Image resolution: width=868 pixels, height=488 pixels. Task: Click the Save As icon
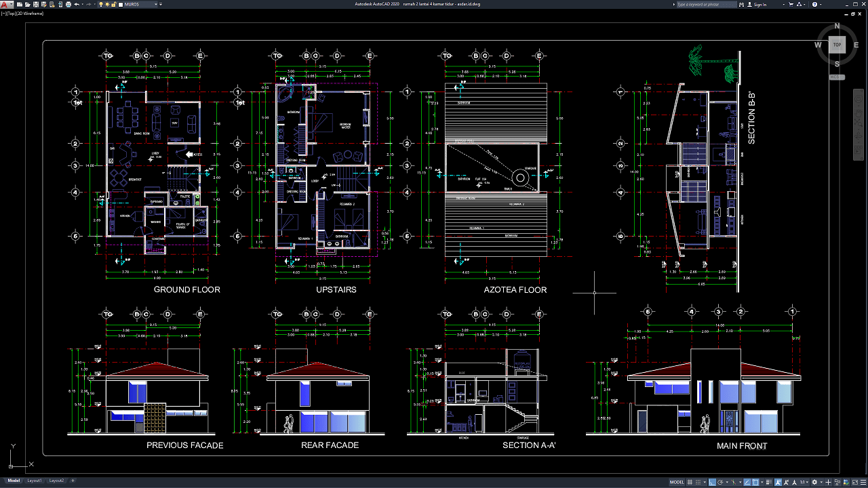pyautogui.click(x=44, y=4)
